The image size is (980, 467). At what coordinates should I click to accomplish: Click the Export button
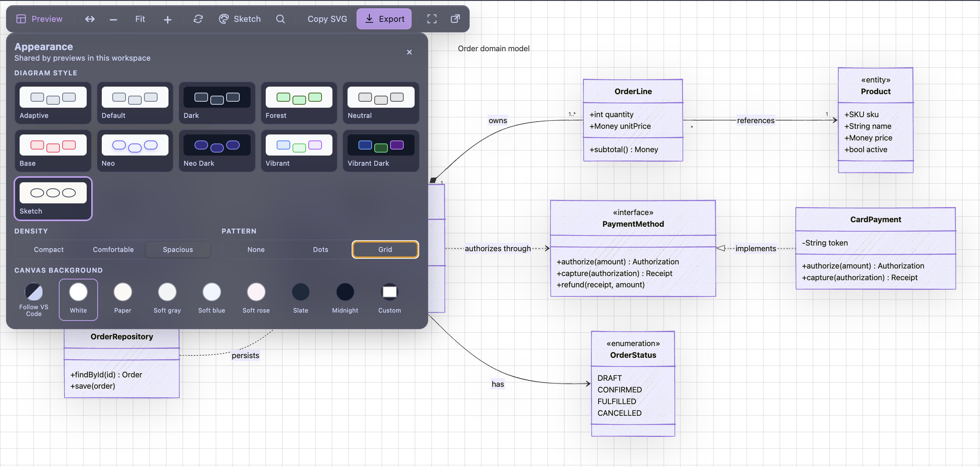coord(384,18)
